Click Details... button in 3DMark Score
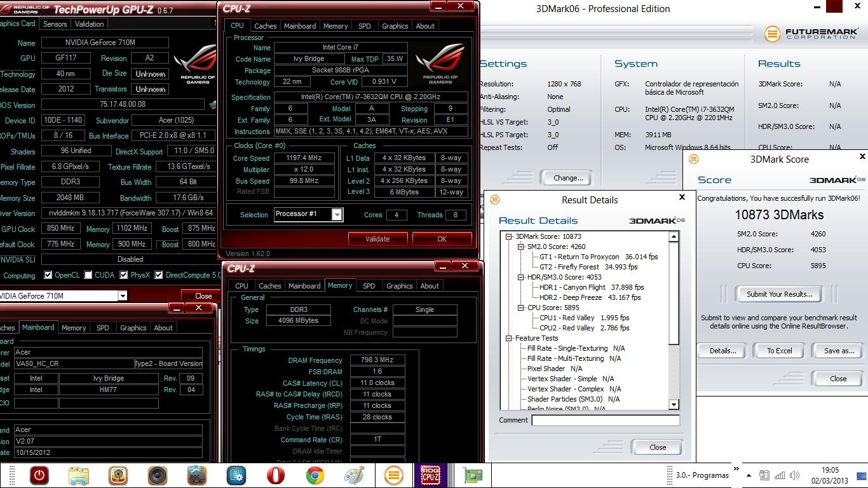This screenshot has width=868, height=488. pyautogui.click(x=722, y=351)
